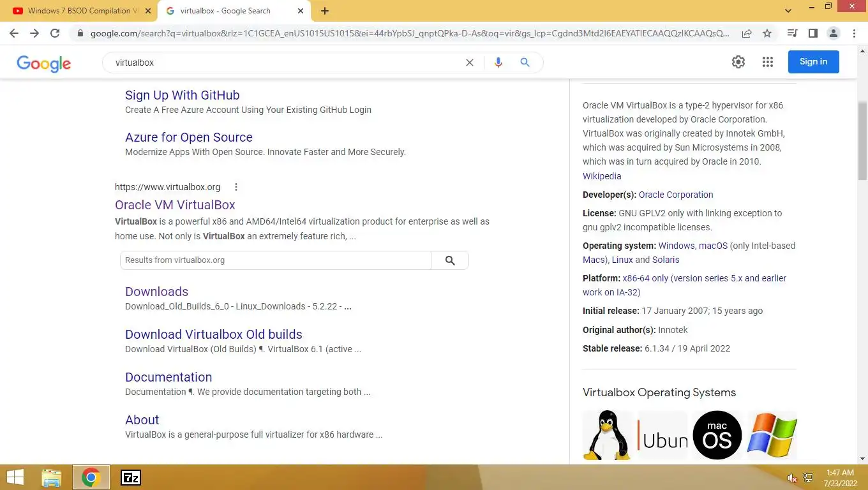Open File Explorer from the taskbar

click(x=52, y=477)
